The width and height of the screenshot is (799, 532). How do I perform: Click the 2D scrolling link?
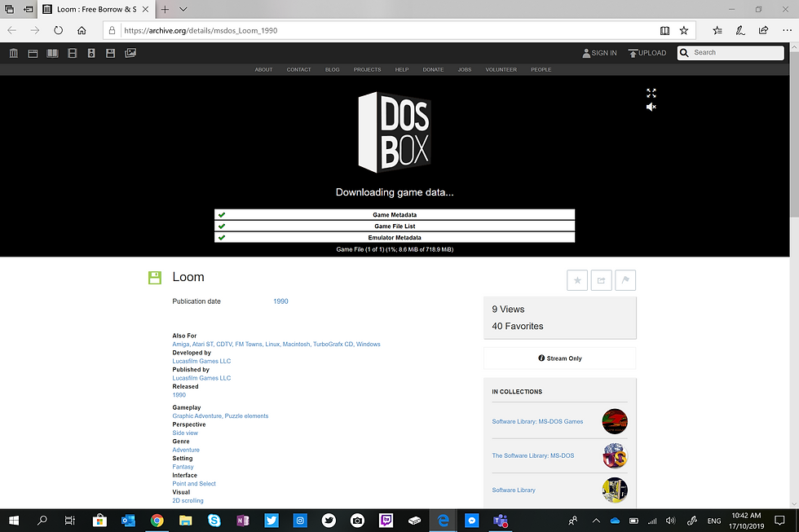pyautogui.click(x=188, y=500)
